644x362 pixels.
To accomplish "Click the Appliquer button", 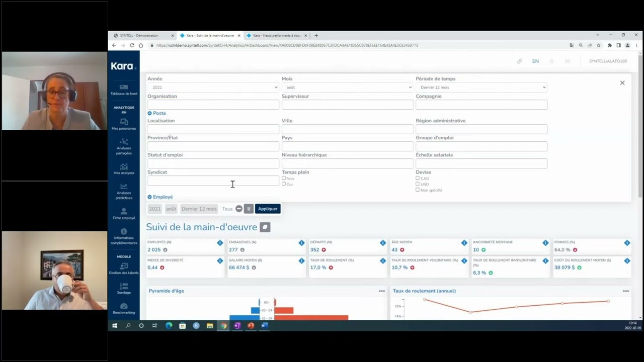I will [268, 209].
